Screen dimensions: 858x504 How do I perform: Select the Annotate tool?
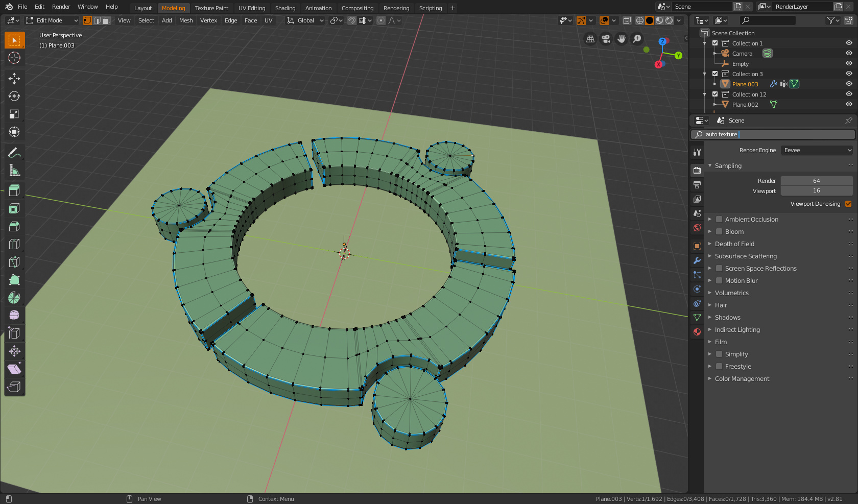(x=14, y=152)
